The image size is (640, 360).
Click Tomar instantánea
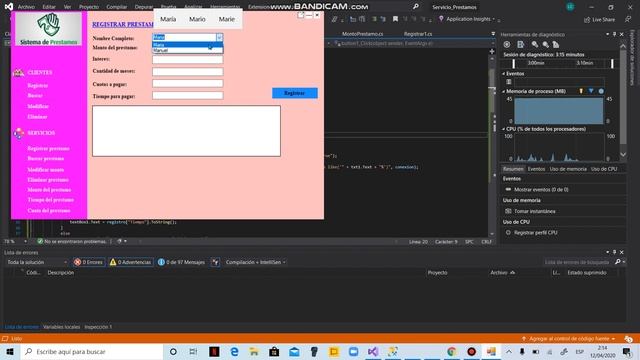pos(535,211)
